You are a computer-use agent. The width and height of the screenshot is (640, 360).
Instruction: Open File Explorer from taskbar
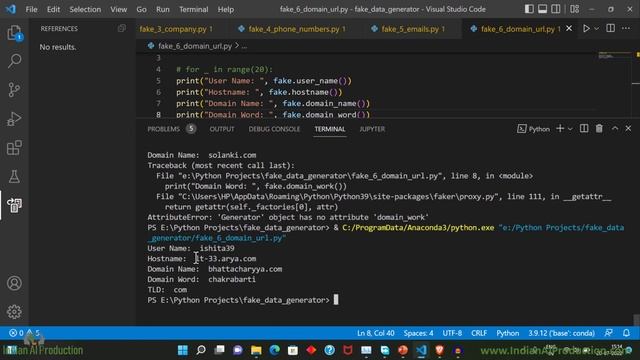256,350
